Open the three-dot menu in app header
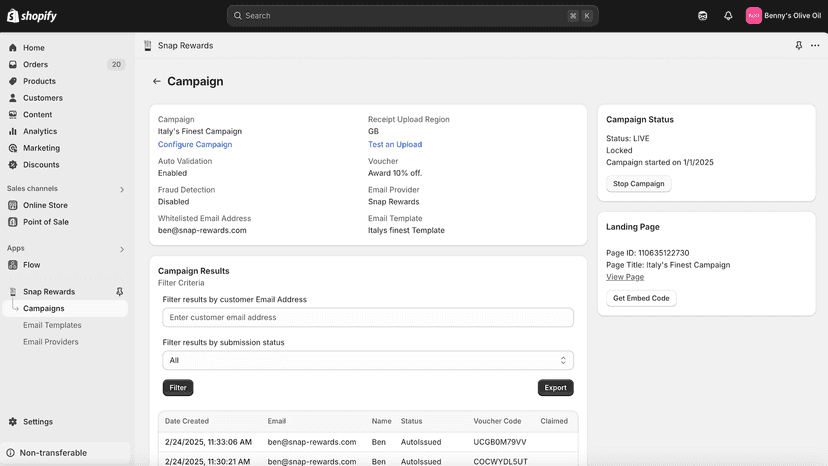The image size is (828, 466). (x=815, y=45)
